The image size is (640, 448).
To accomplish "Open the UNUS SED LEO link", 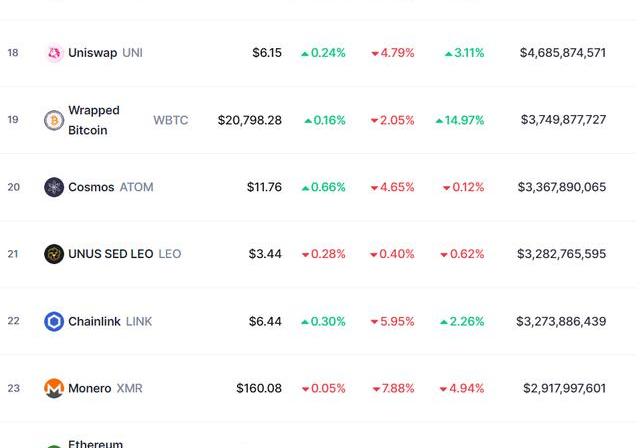I will click(110, 254).
